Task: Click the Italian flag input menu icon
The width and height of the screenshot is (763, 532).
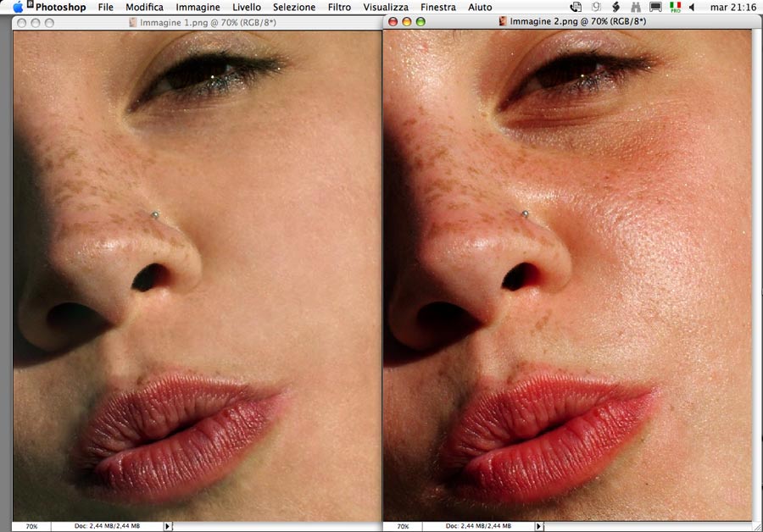Action: (675, 7)
